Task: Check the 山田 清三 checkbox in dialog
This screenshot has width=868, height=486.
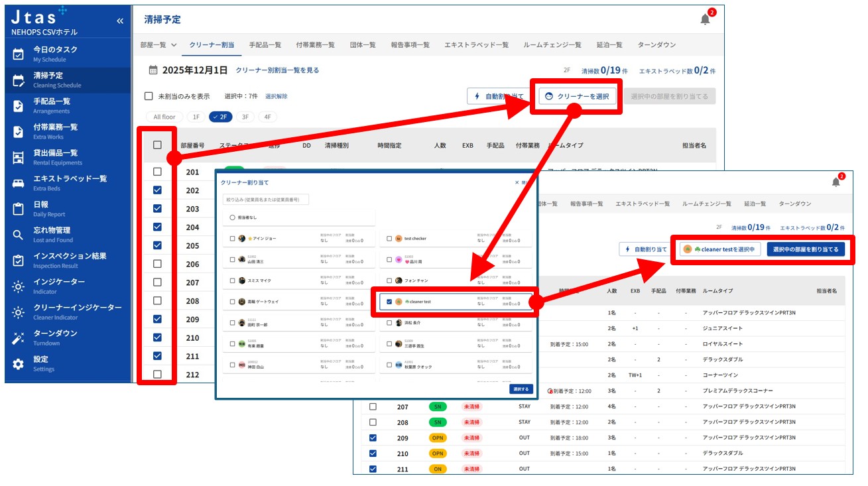Action: [x=232, y=260]
